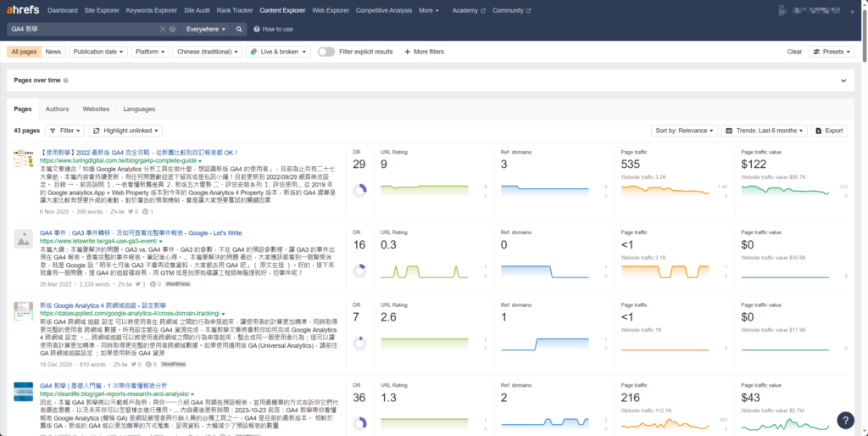This screenshot has height=436, width=868.
Task: Click placeholder thumbnail of letswrite result
Action: tap(23, 238)
